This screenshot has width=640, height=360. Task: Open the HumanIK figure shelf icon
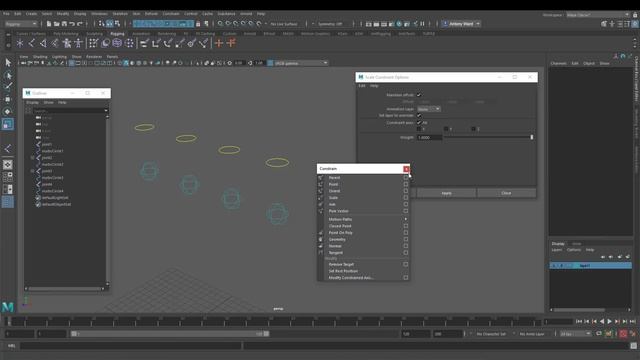(78, 43)
